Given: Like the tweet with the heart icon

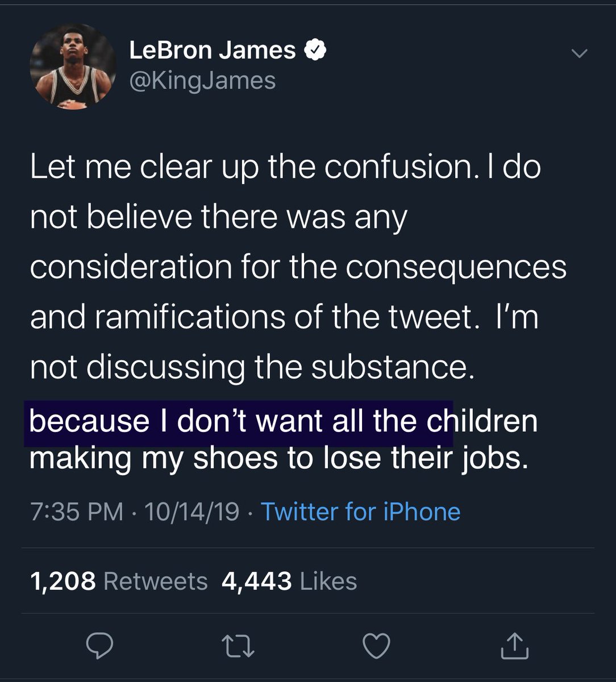Looking at the screenshot, I should click(x=377, y=646).
